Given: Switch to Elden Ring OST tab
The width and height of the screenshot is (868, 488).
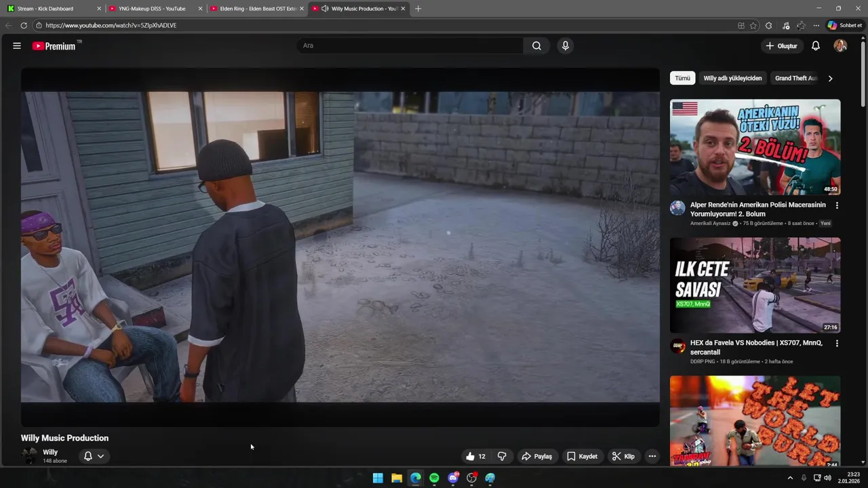Looking at the screenshot, I should (258, 9).
